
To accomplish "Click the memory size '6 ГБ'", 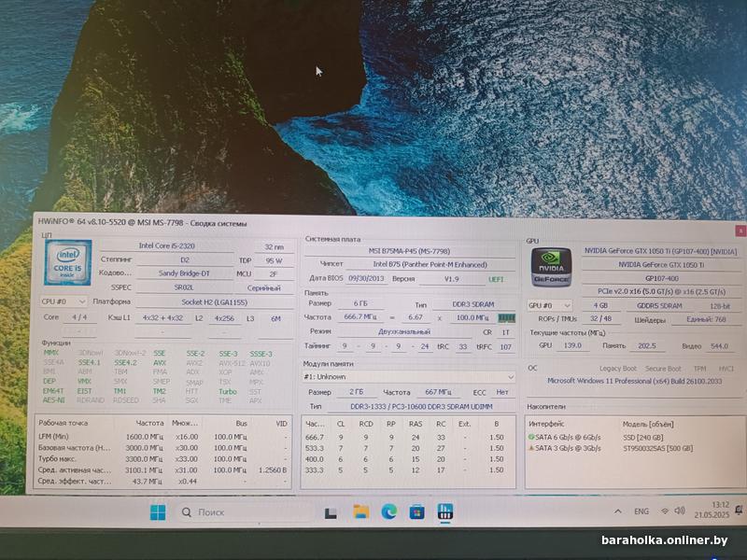I will click(x=360, y=303).
